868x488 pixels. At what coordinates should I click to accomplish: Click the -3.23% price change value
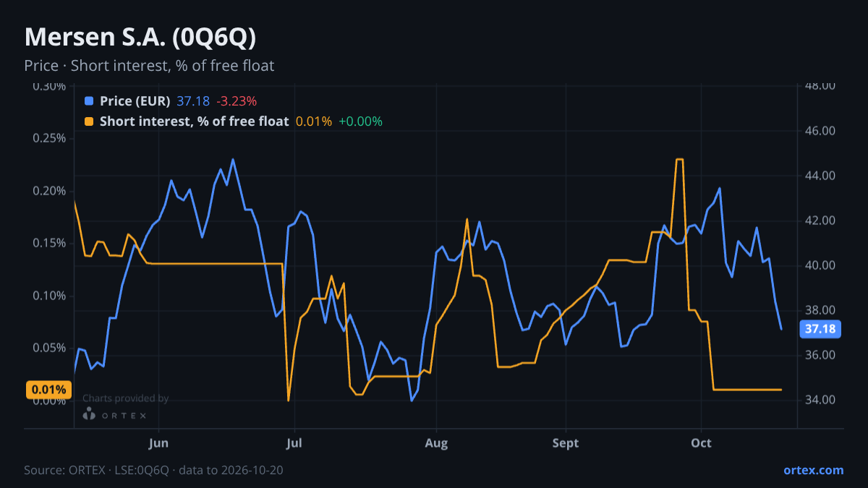(237, 101)
